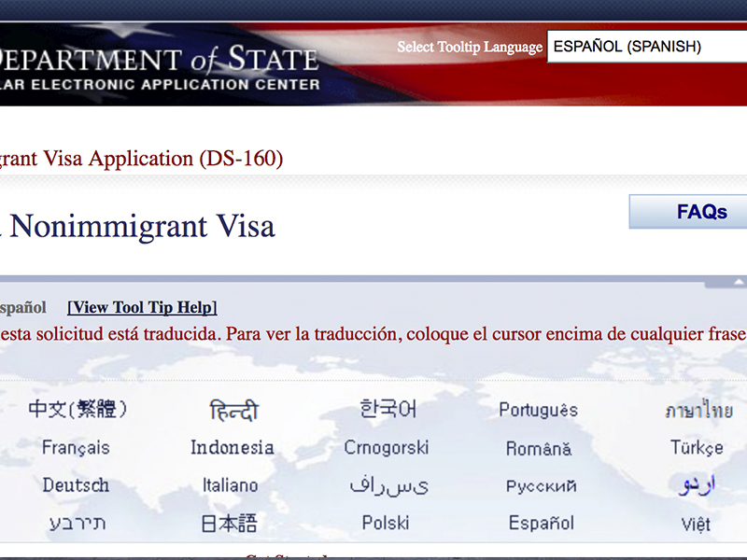This screenshot has height=560, width=747.
Task: Choose the Русский language link
Action: point(542,486)
